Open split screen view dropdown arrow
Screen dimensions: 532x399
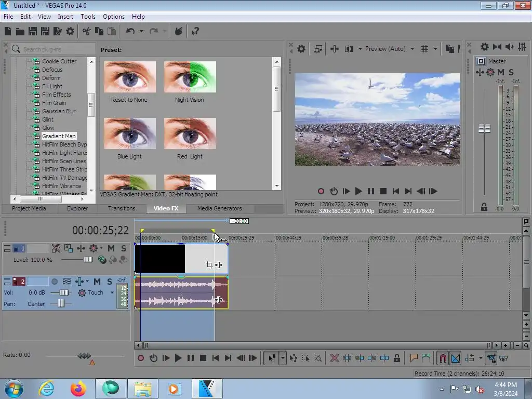point(360,49)
